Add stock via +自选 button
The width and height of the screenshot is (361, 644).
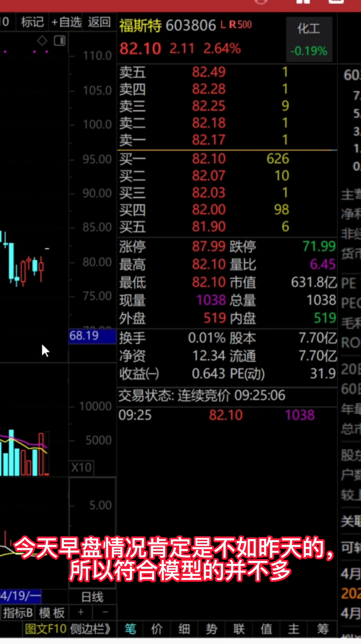[x=66, y=22]
